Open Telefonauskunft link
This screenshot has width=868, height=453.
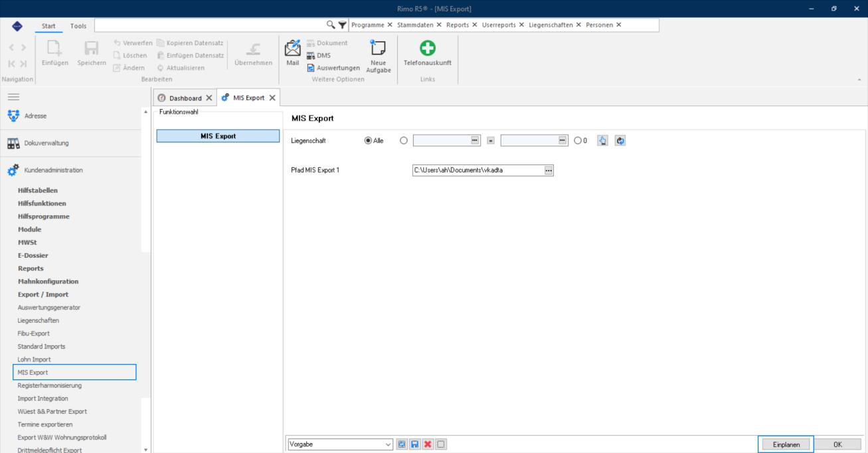428,53
